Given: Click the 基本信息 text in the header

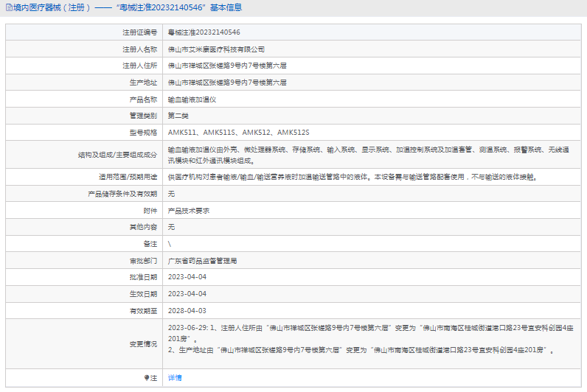Looking at the screenshot, I should 225,8.
